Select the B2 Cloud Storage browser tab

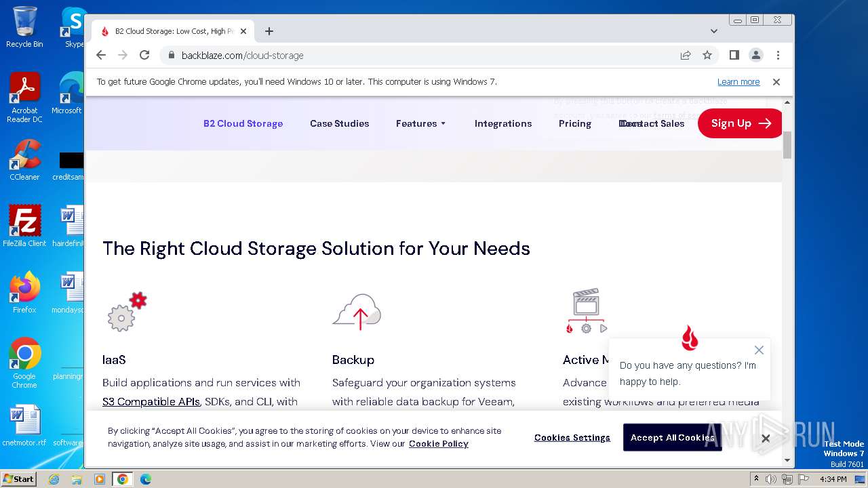tap(173, 31)
